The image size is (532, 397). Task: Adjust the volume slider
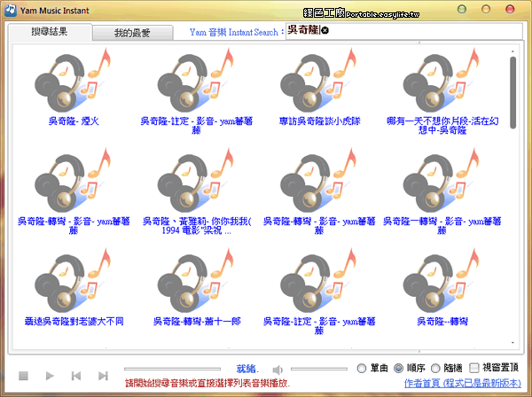click(x=319, y=369)
